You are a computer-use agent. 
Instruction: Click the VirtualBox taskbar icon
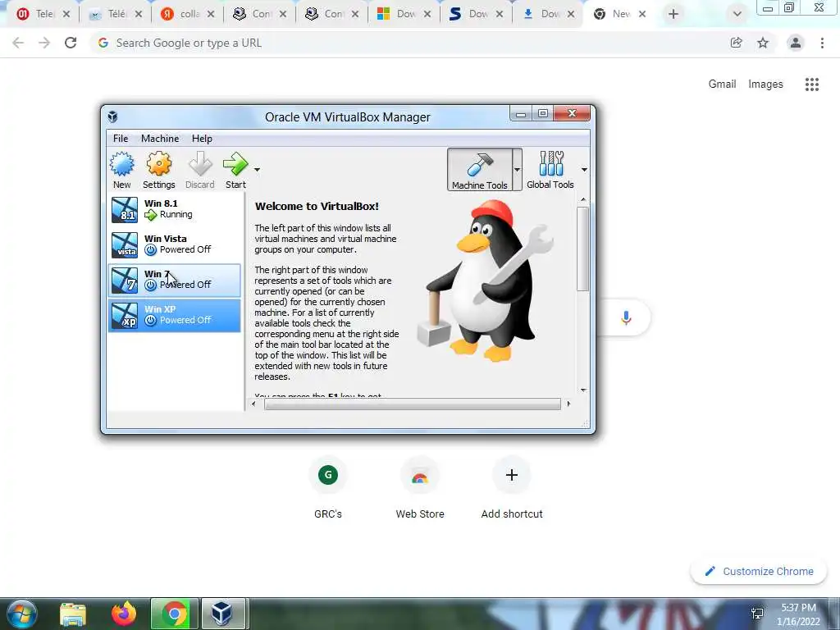[x=221, y=614]
